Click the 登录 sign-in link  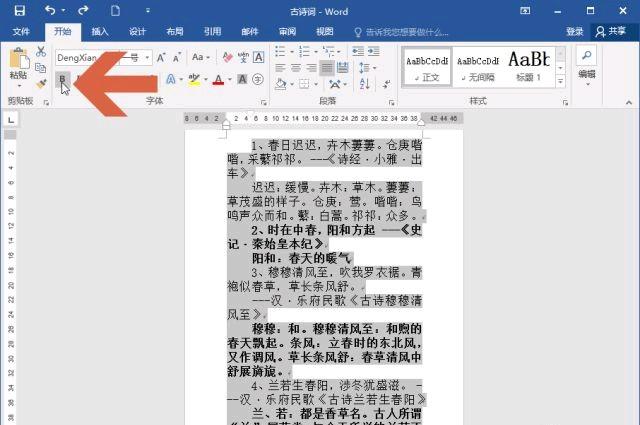[575, 31]
